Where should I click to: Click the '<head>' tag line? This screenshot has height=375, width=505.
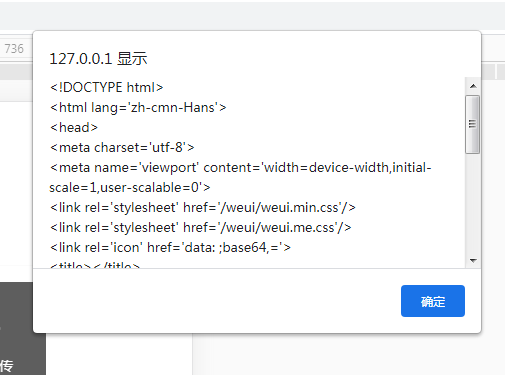click(74, 127)
